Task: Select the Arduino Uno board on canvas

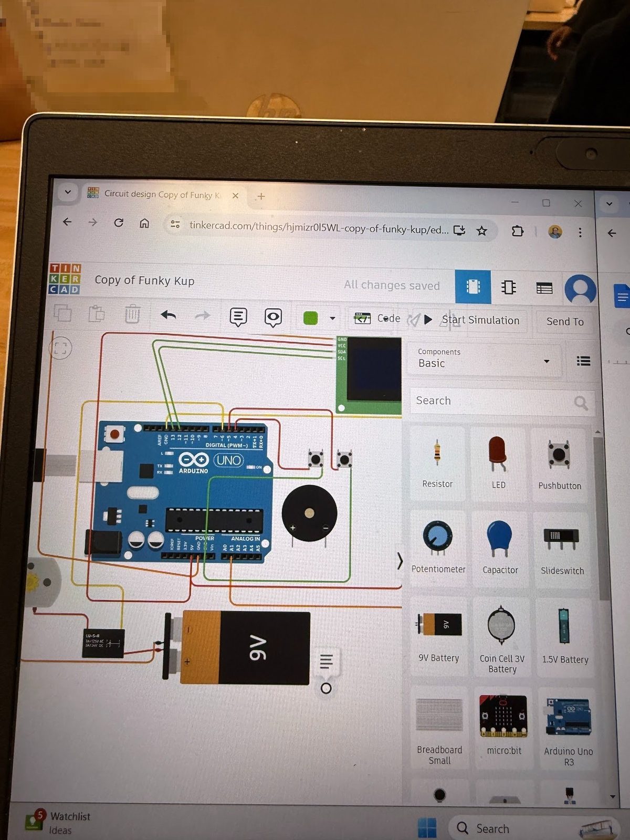Action: click(181, 492)
